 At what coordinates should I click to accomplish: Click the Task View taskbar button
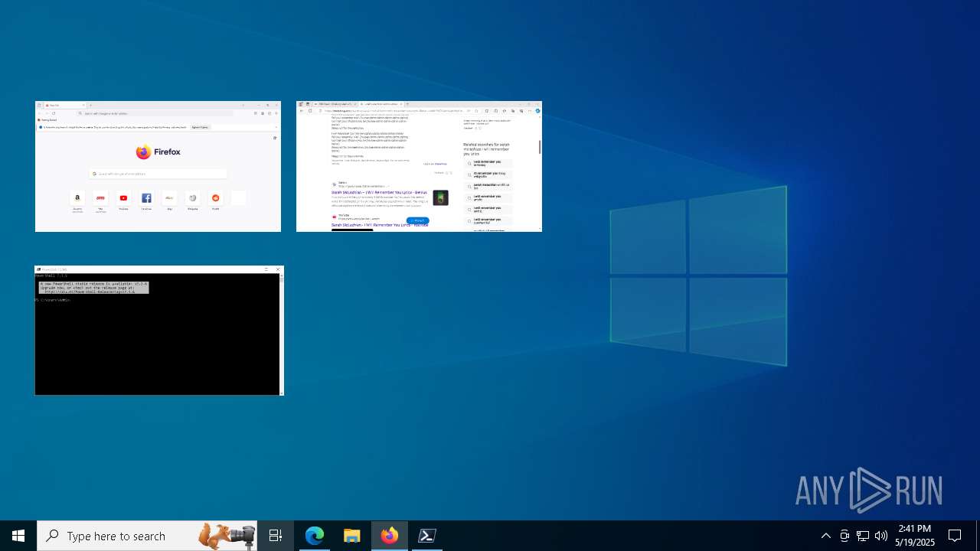click(x=276, y=536)
